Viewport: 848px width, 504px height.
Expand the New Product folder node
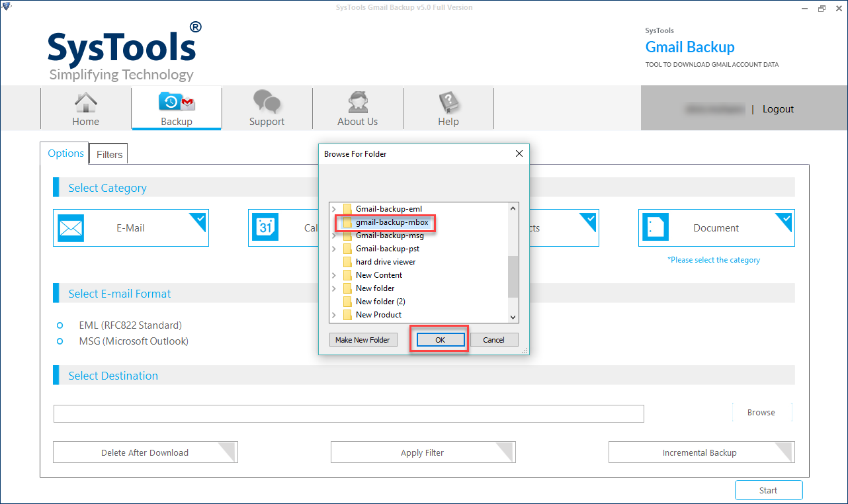[334, 315]
